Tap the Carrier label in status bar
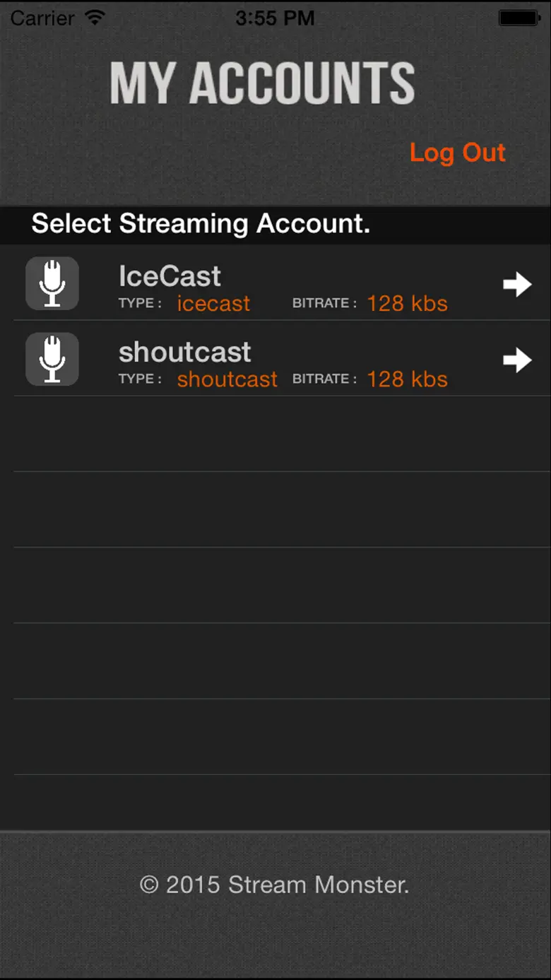Image resolution: width=551 pixels, height=980 pixels. 42,18
